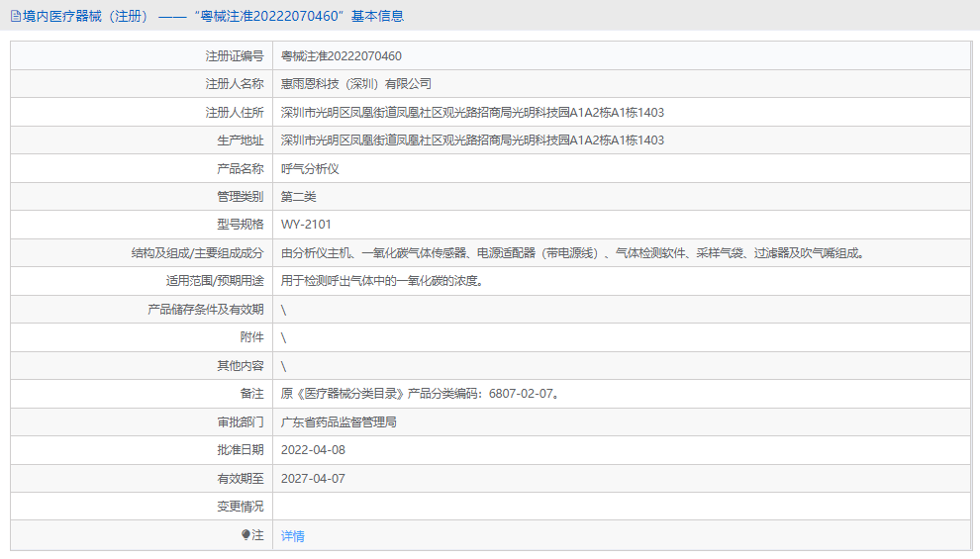Open the 详情 link

point(292,536)
